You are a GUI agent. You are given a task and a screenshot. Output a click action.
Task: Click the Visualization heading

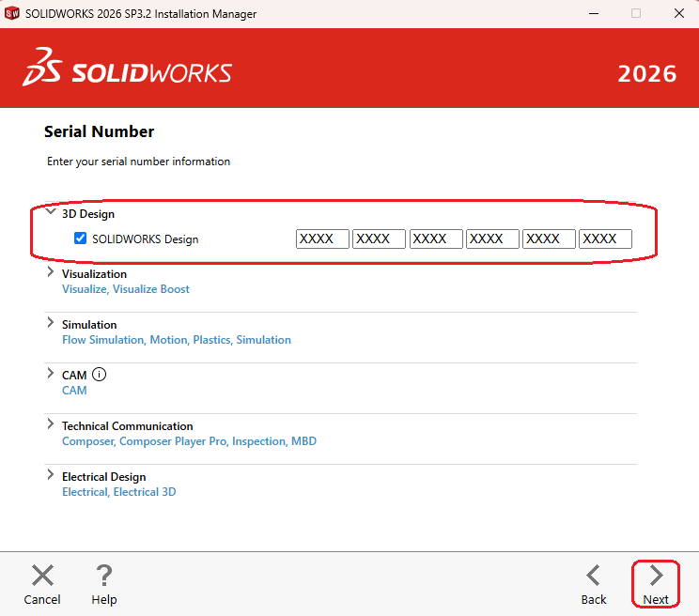coord(95,274)
